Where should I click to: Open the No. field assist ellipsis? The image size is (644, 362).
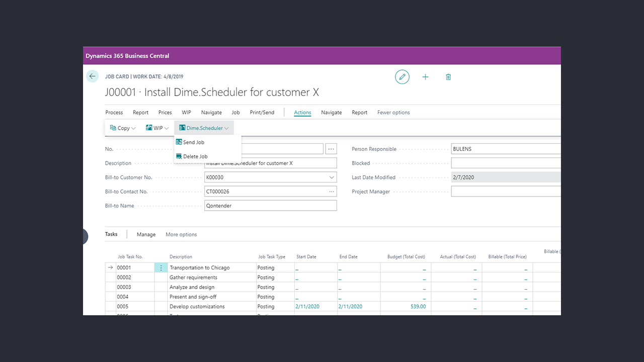[x=331, y=149]
